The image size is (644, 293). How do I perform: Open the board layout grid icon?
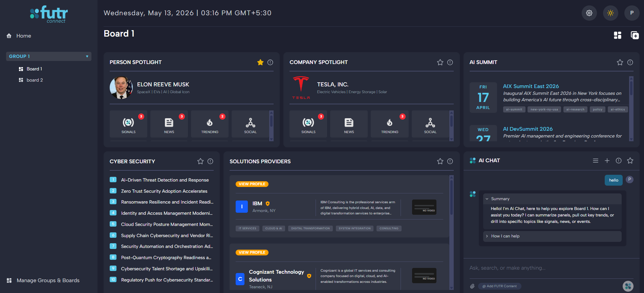click(618, 35)
